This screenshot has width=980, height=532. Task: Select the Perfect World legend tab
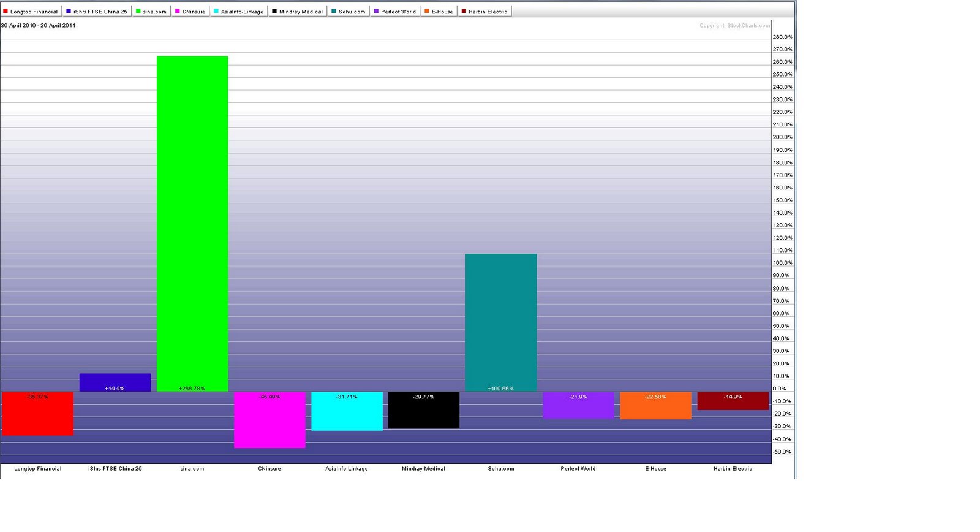395,11
